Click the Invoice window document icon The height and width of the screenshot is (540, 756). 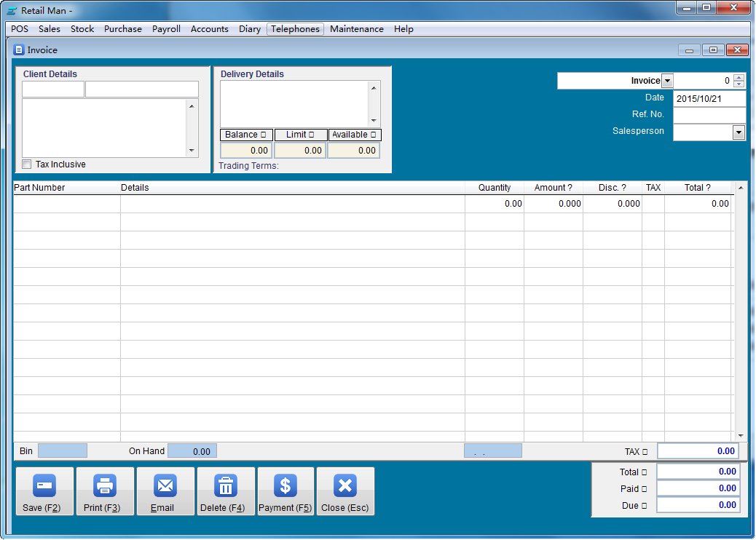click(19, 50)
